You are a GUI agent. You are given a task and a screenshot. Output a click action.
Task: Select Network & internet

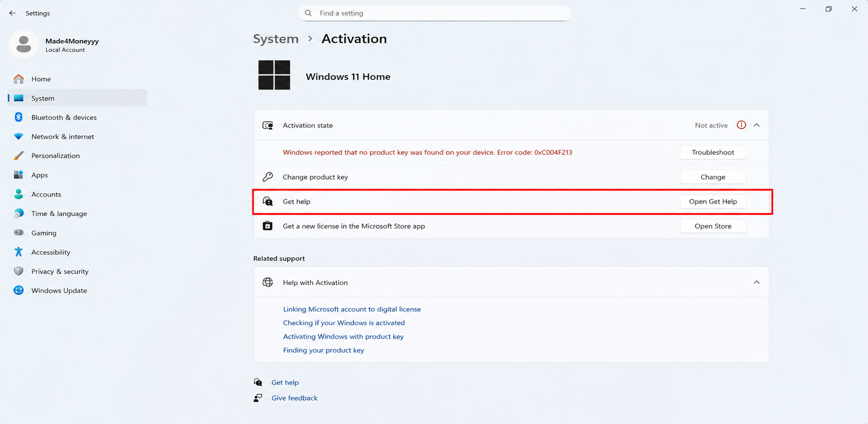click(x=77, y=136)
